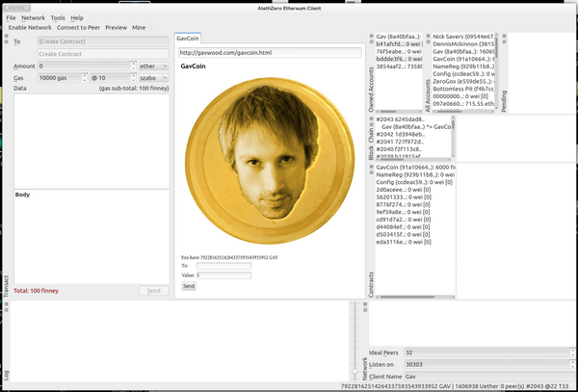
Task: Increase the Ideal Peers value
Action: 572,351
